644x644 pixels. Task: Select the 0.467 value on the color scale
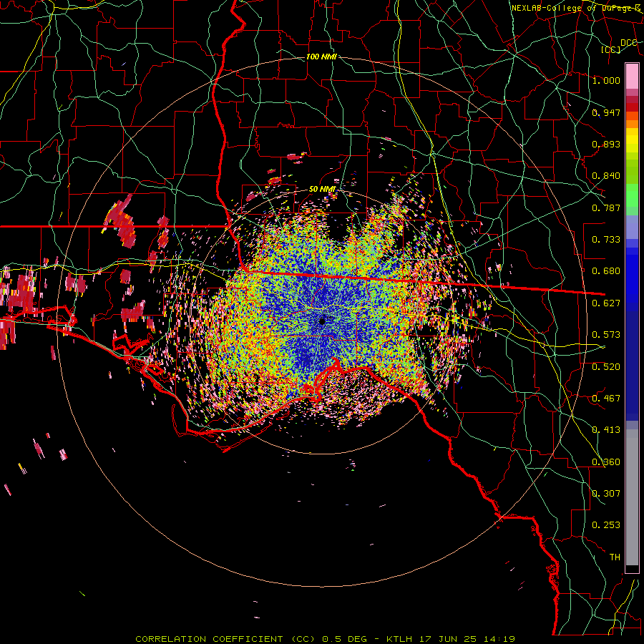(606, 399)
